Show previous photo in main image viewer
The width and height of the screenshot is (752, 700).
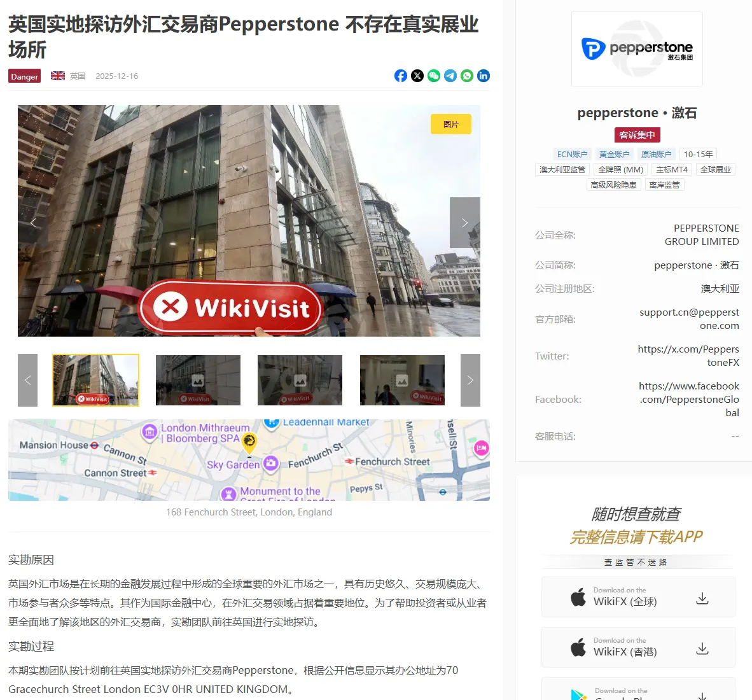[x=33, y=223]
